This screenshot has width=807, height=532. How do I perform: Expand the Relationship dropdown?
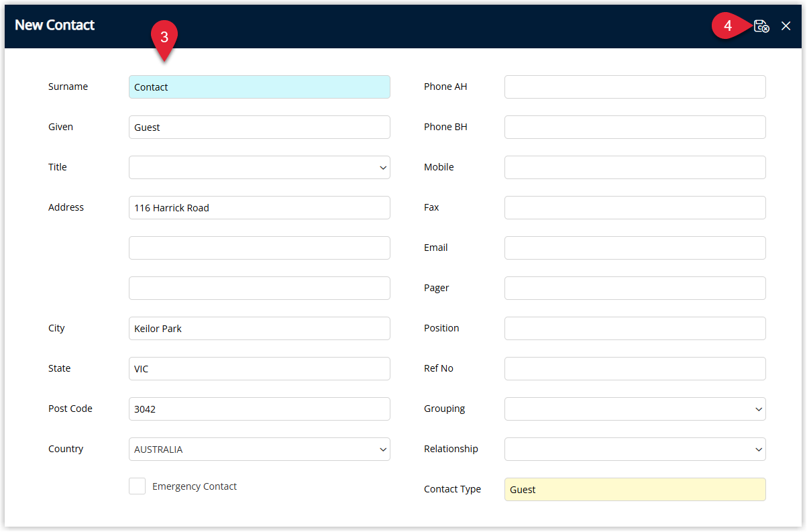(x=635, y=449)
